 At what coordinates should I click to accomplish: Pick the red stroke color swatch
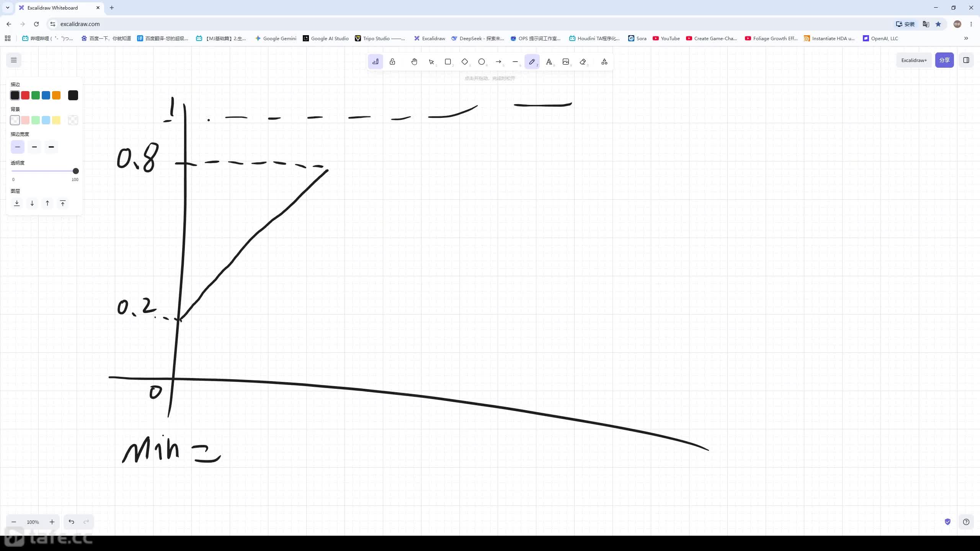(25, 95)
